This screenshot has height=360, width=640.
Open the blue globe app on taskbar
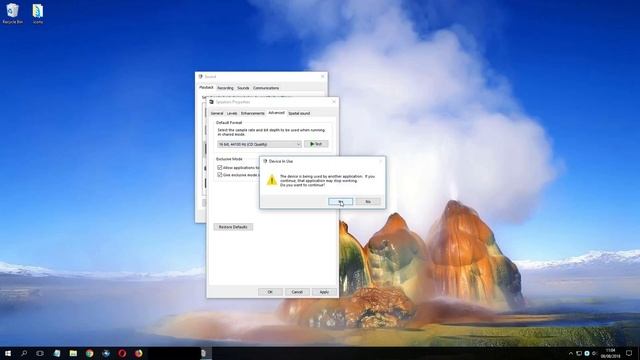(106, 353)
